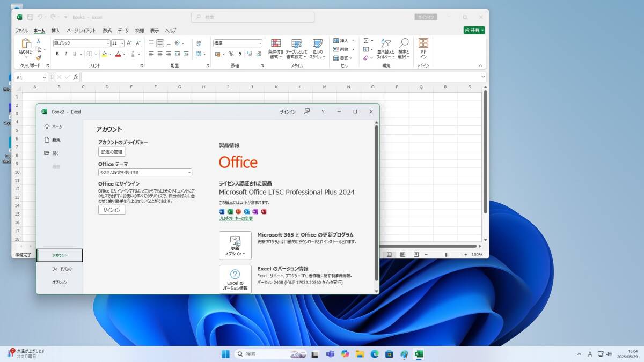The image size is (644, 362).
Task: Switch to the Insert (挿入) ribbon tab
Action: pos(55,31)
